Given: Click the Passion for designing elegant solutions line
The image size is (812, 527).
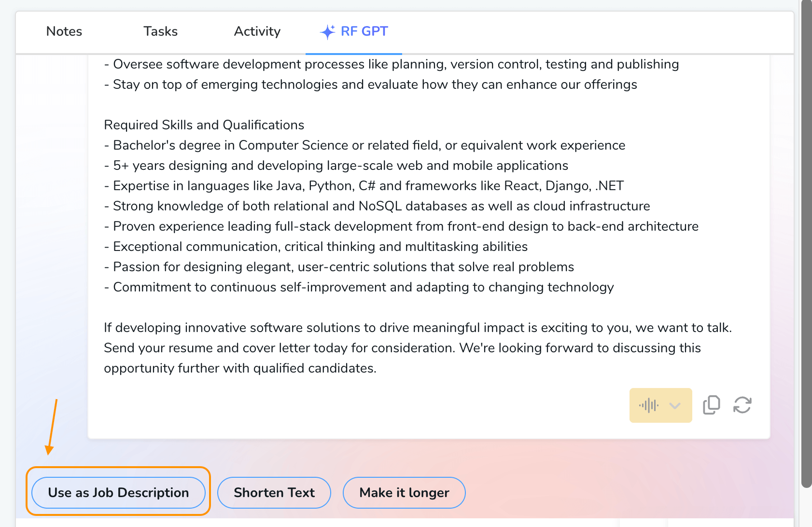Looking at the screenshot, I should [339, 267].
